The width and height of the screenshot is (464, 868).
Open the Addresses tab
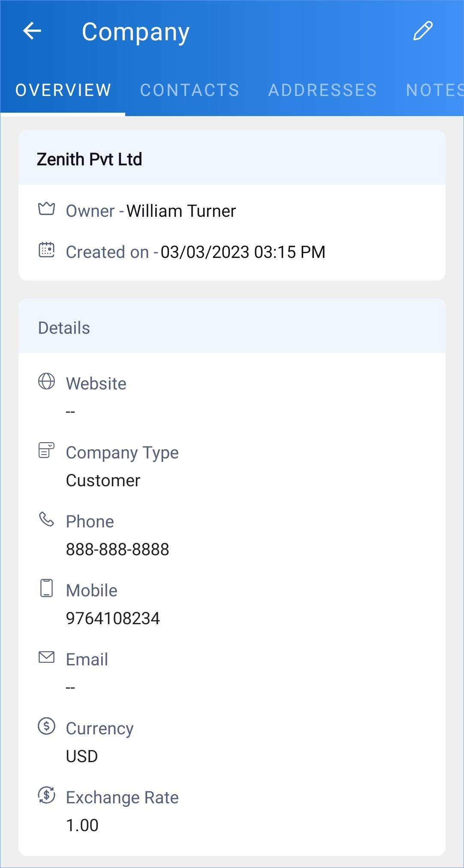point(322,90)
